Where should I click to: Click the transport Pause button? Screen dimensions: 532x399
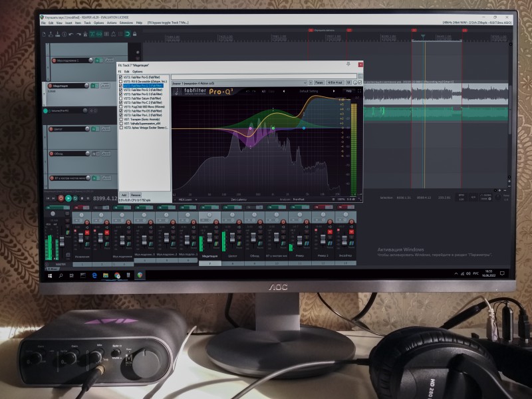click(x=88, y=198)
